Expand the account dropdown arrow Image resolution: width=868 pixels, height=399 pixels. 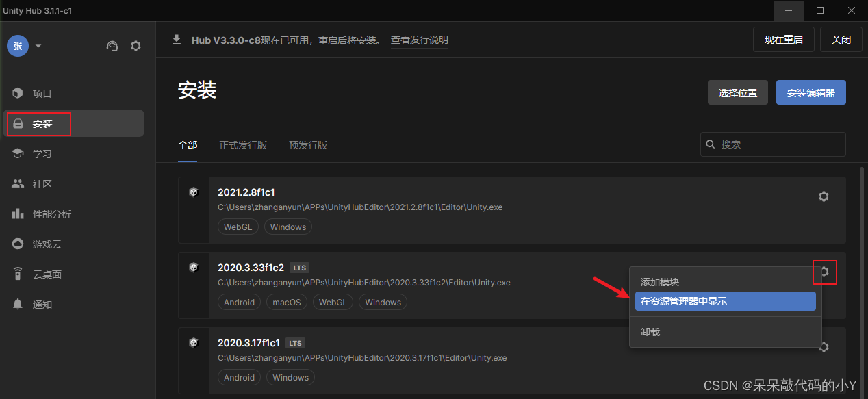click(x=38, y=47)
